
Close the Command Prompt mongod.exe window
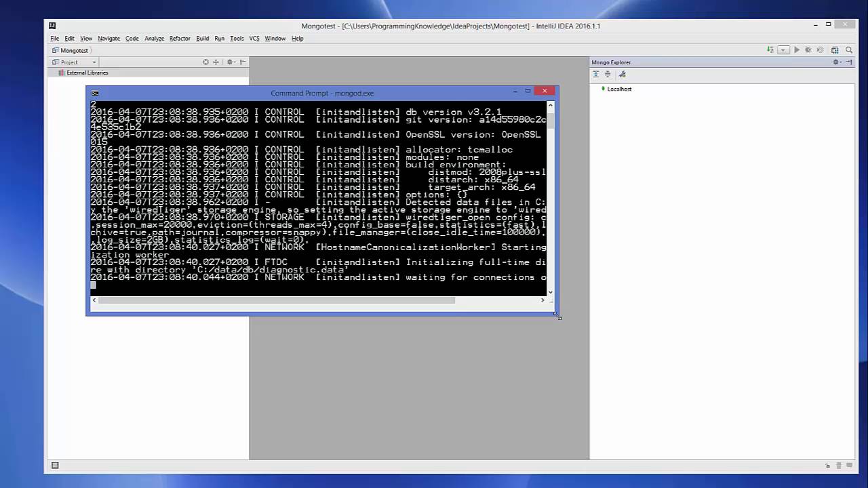point(545,91)
